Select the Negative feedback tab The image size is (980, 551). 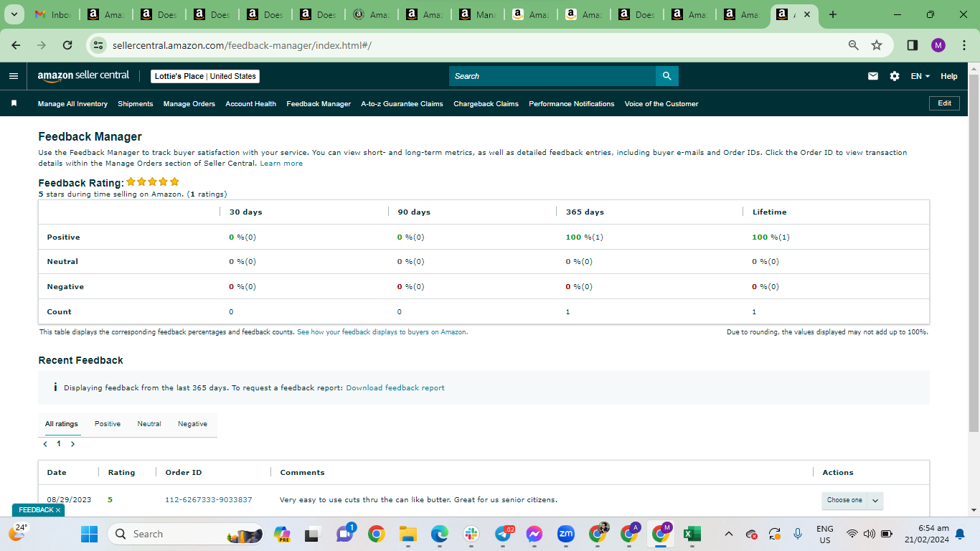tap(192, 424)
